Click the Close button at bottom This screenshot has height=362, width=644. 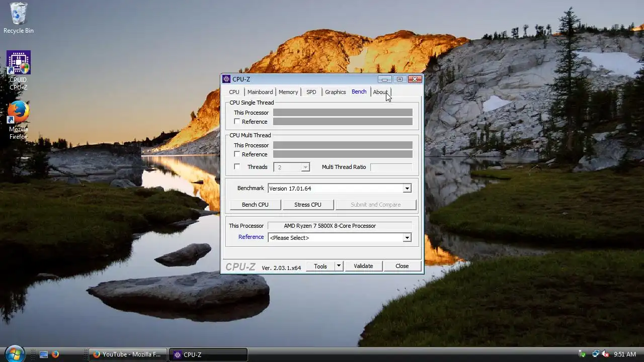point(402,266)
